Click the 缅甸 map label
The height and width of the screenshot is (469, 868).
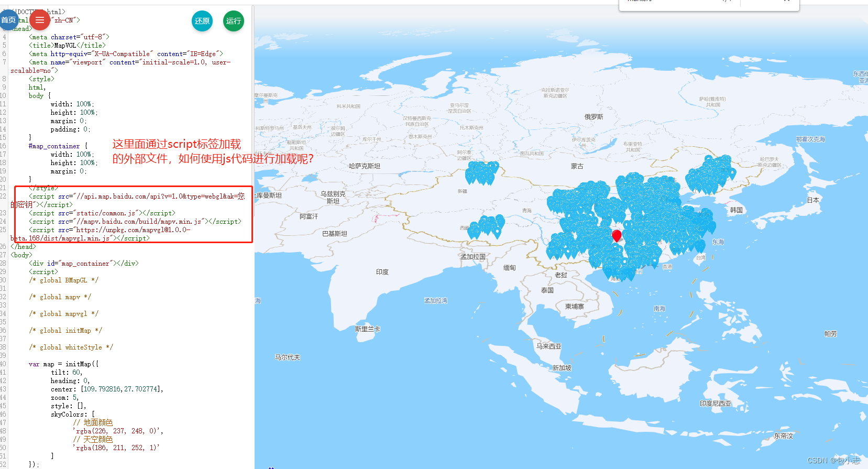[x=510, y=268]
